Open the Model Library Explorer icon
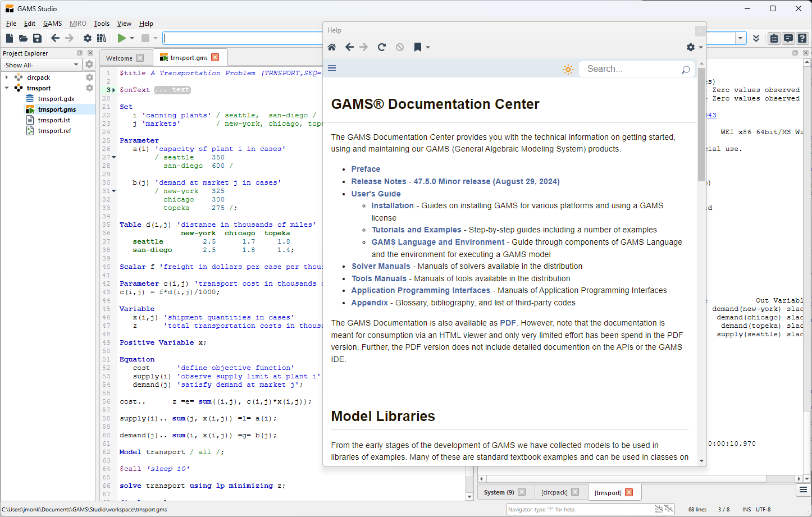 pos(102,38)
